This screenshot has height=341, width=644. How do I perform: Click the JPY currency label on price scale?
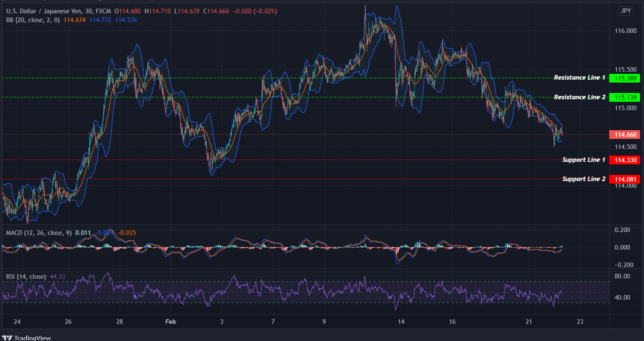(x=626, y=11)
